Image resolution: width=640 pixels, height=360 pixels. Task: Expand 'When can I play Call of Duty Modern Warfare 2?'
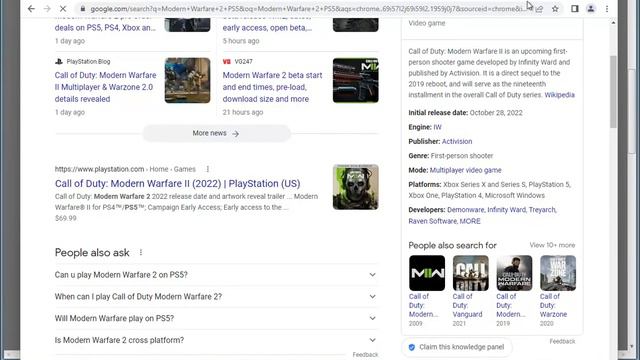pyautogui.click(x=216, y=297)
